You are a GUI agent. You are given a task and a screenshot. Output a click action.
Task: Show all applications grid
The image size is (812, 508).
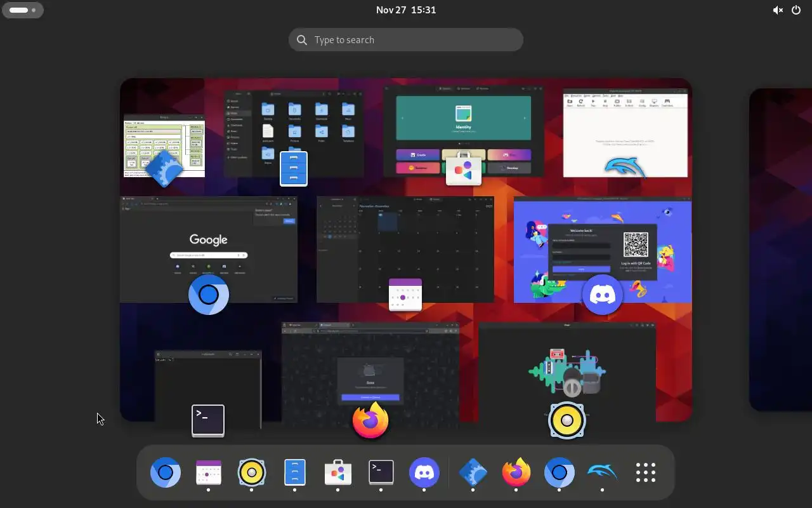645,473
